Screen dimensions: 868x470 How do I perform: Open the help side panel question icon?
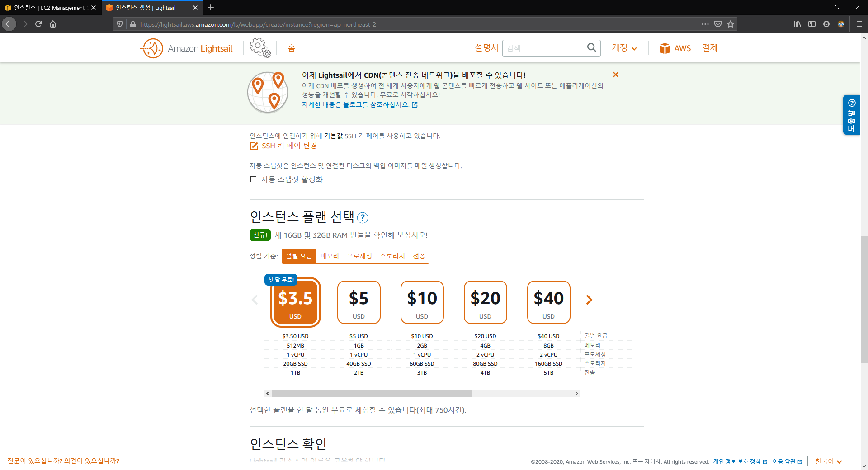point(852,103)
